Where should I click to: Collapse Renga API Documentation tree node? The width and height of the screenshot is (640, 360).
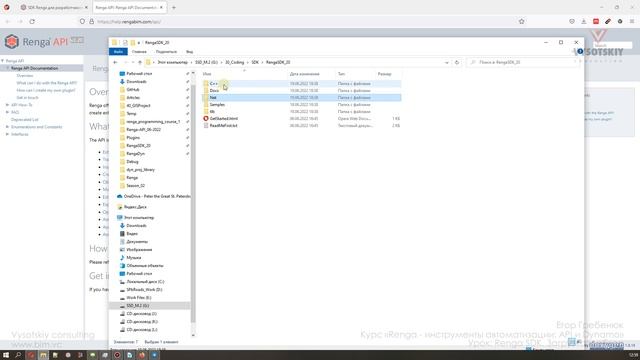point(7,68)
